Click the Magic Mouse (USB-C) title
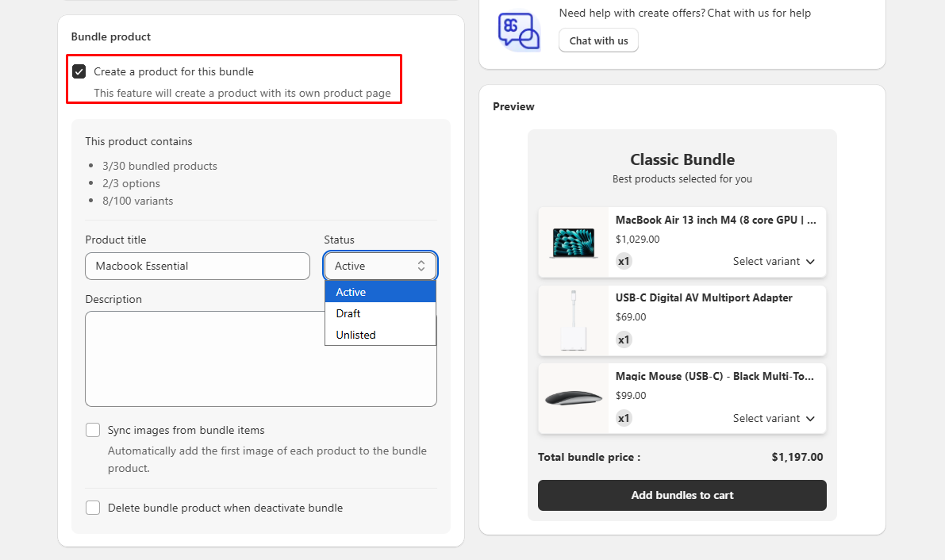 pyautogui.click(x=715, y=376)
